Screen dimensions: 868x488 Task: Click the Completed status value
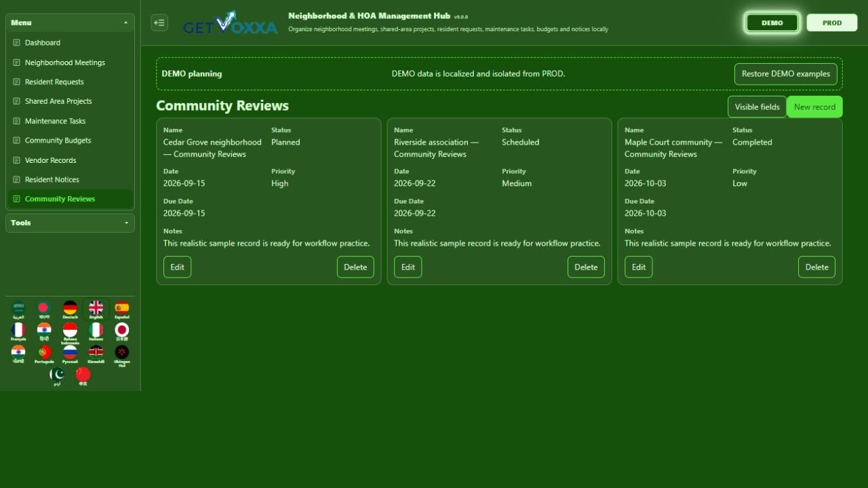pos(752,143)
